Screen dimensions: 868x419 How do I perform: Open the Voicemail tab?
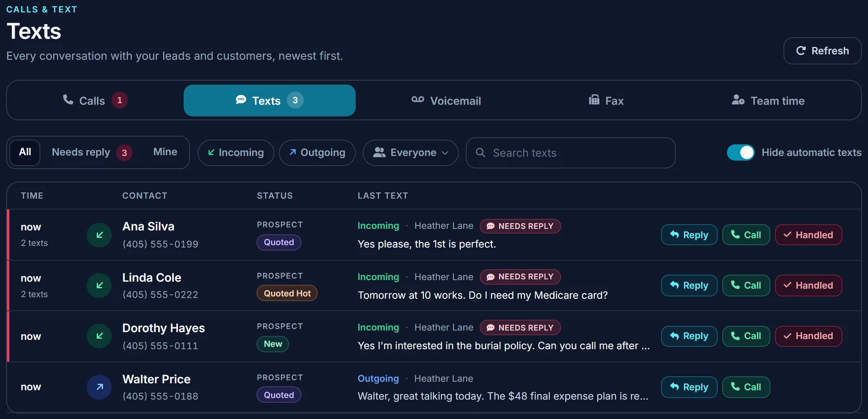(446, 100)
